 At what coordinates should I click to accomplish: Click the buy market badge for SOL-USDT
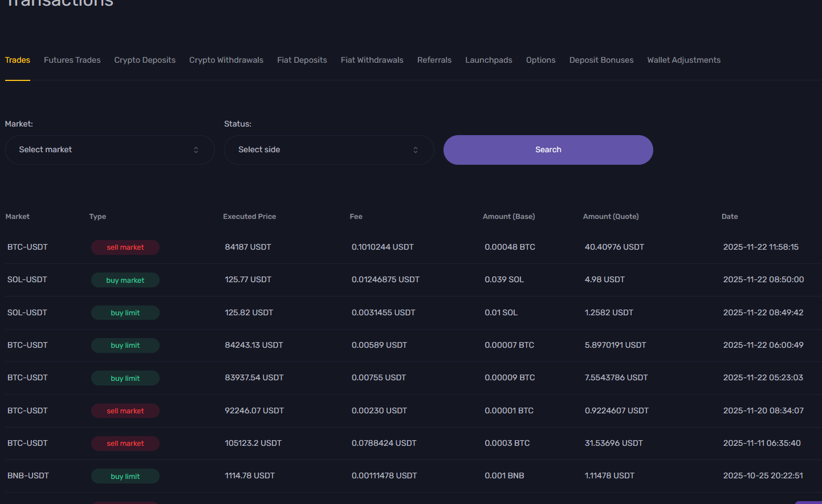tap(125, 280)
